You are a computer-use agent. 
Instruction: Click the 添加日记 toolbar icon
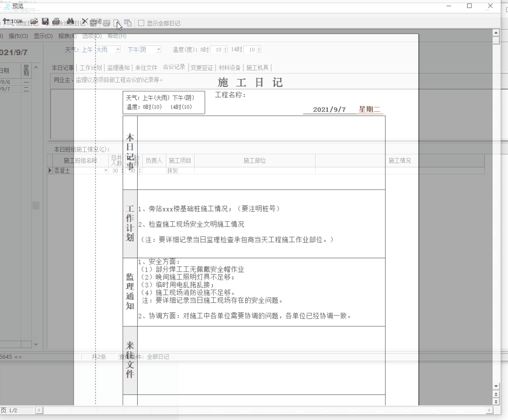[x=8, y=21]
